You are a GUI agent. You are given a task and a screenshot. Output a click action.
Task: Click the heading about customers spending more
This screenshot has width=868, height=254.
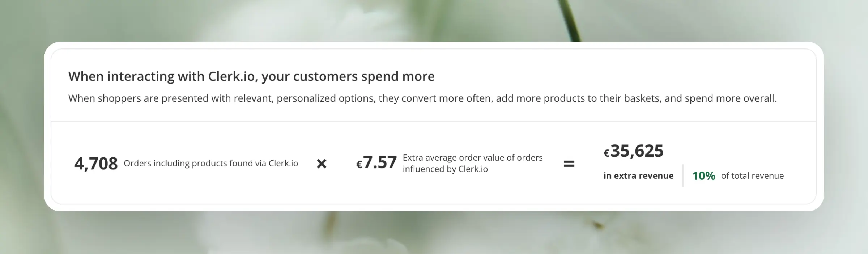pos(251,76)
